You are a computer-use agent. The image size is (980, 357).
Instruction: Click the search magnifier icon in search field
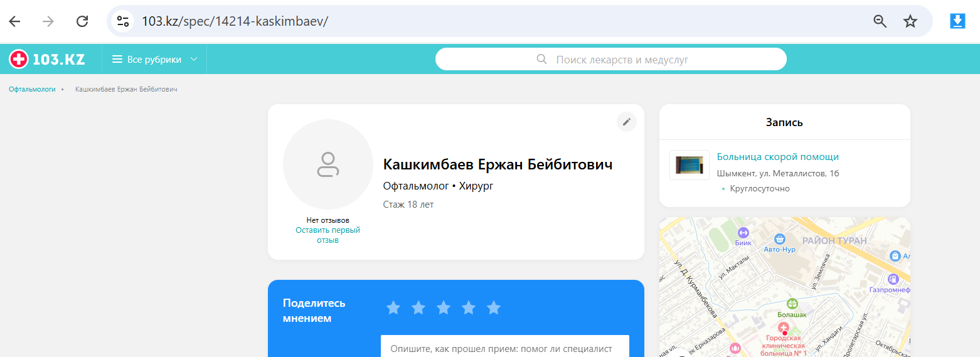(543, 60)
